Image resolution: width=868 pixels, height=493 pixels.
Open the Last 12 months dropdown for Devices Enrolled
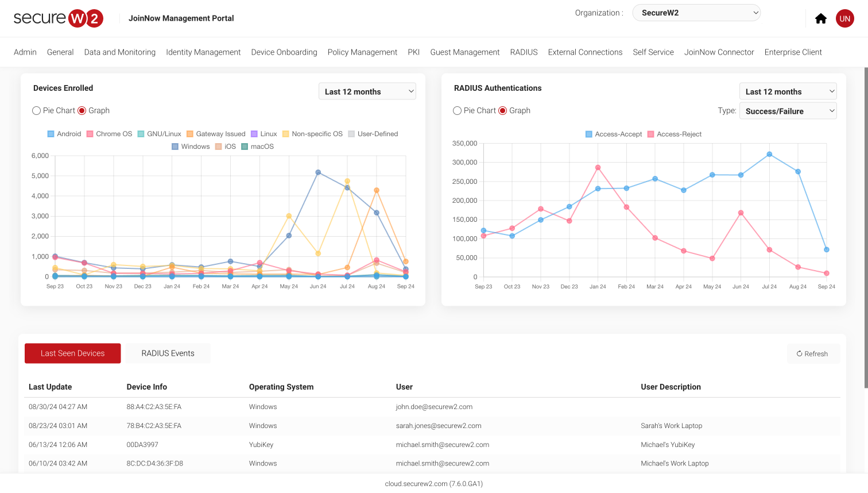point(367,91)
